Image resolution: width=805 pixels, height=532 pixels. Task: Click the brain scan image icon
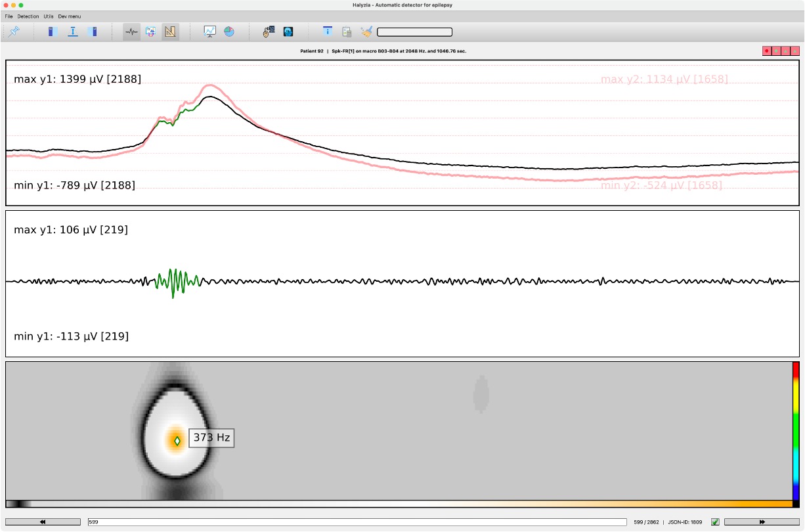point(288,32)
